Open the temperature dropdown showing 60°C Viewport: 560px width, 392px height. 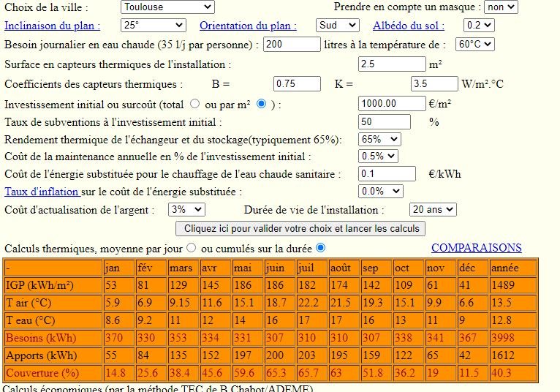tap(474, 45)
